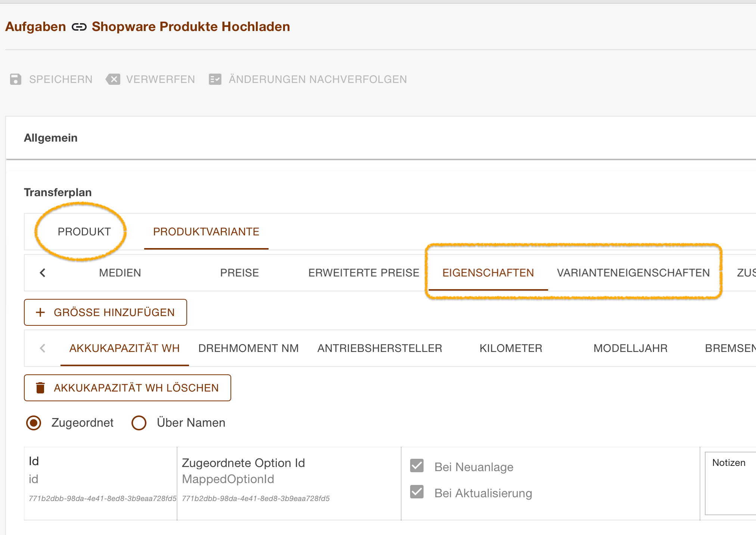Click Akkukapazität WH Löschen button
The width and height of the screenshot is (756, 535).
tap(127, 388)
